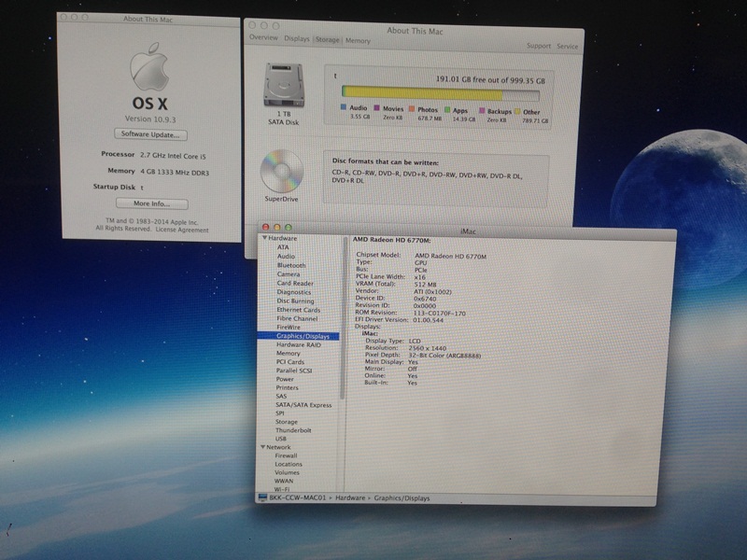Click Hardware in the bottom path bar

350,497
